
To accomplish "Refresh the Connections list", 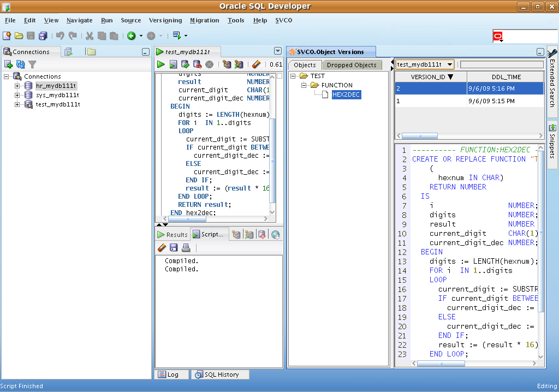I will [21, 64].
